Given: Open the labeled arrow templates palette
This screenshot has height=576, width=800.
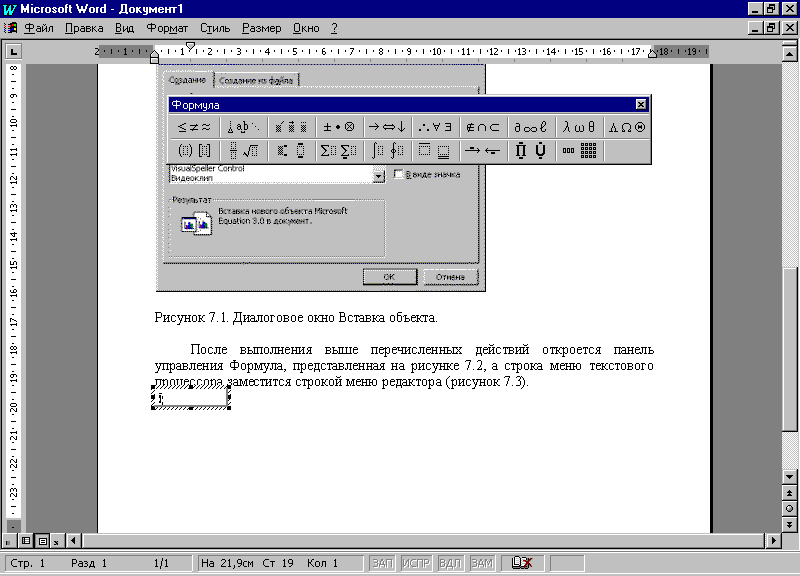Looking at the screenshot, I should 483,151.
